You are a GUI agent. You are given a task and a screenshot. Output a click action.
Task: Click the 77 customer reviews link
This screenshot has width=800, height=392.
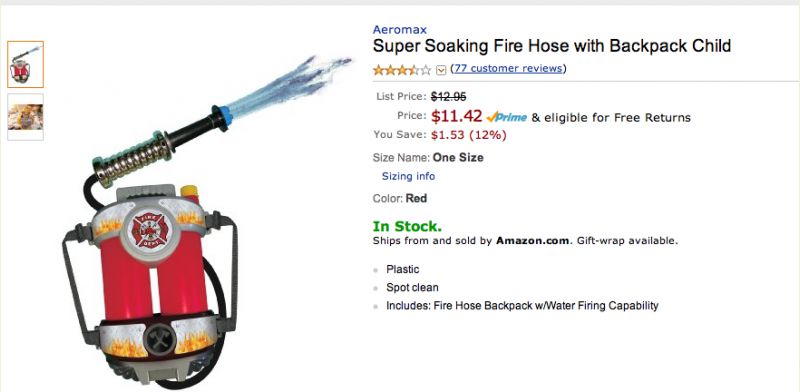click(508, 68)
